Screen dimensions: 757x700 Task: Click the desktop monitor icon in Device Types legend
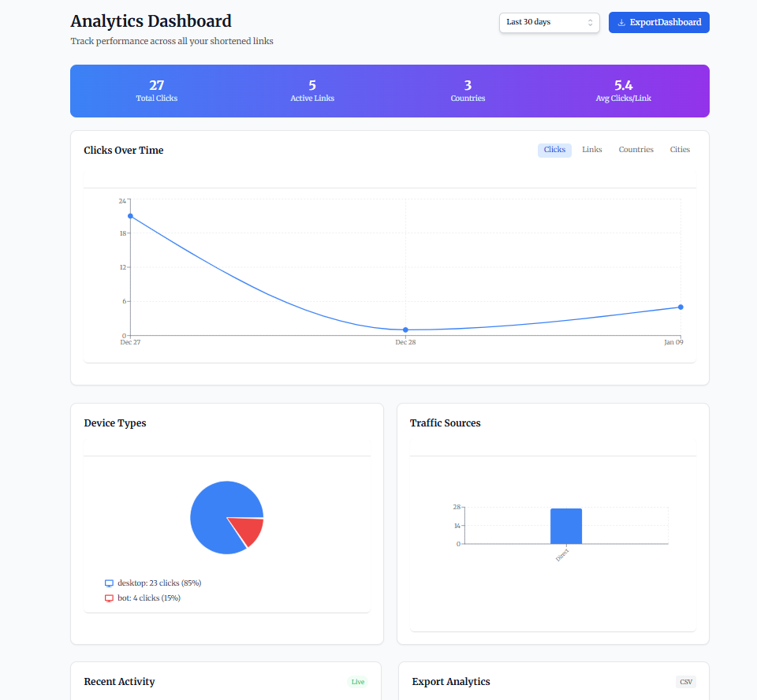pyautogui.click(x=109, y=583)
